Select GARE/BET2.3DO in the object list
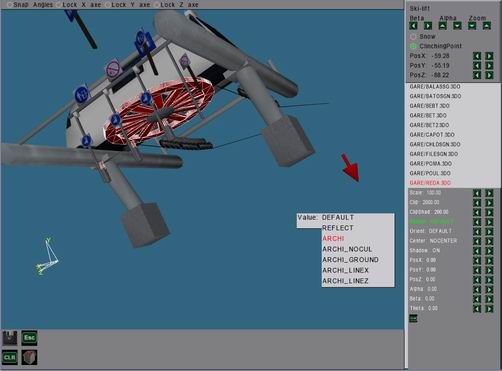This screenshot has height=371, width=502. [x=429, y=125]
